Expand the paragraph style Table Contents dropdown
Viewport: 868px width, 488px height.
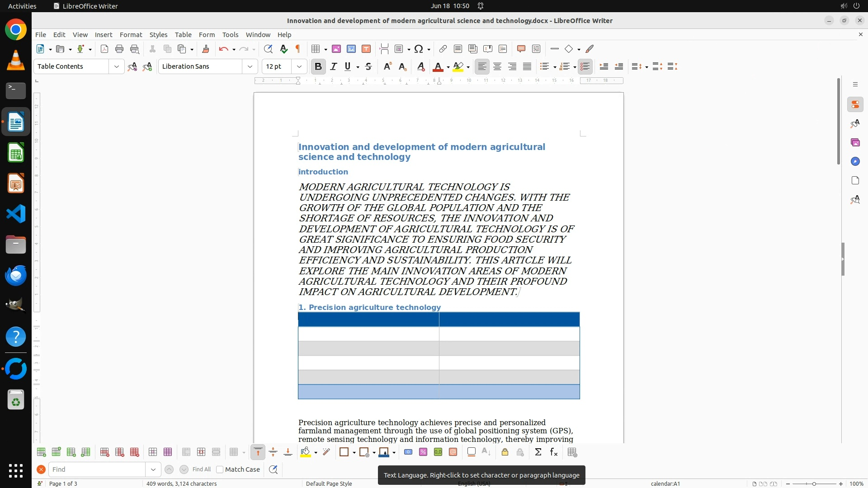(116, 66)
